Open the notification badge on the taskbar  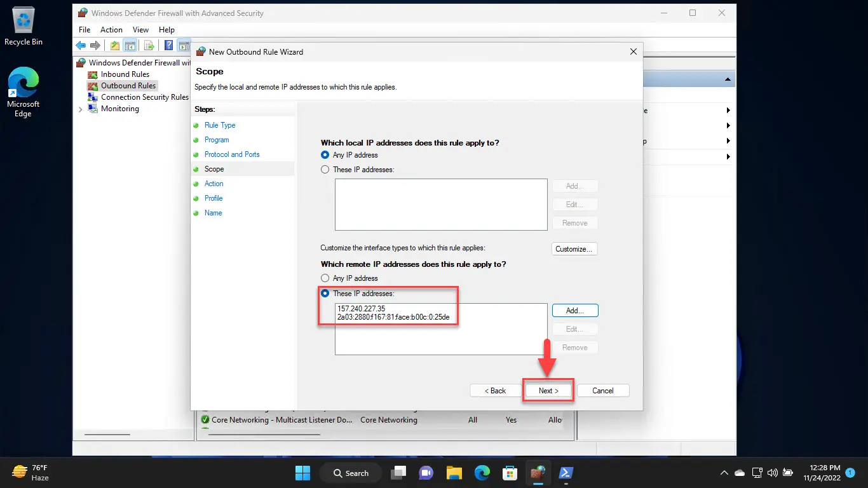(x=850, y=473)
